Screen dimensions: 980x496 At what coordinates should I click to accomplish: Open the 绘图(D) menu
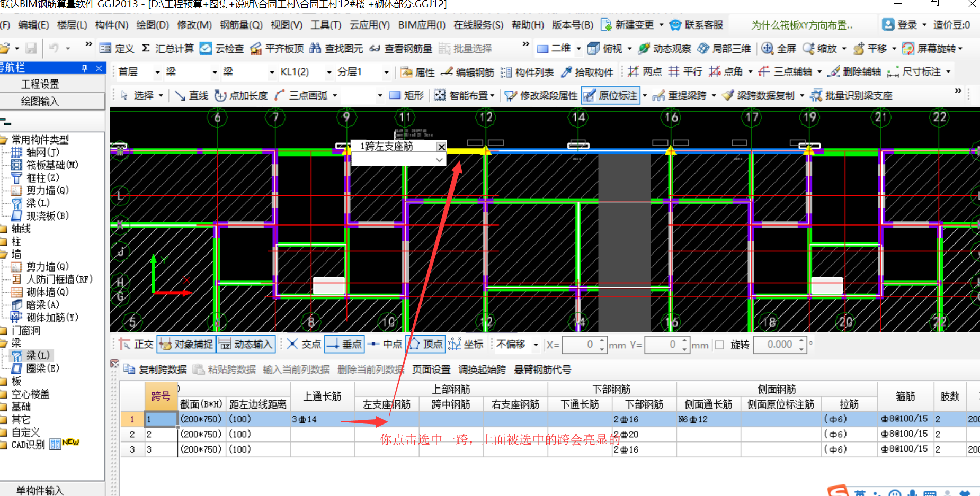pyautogui.click(x=153, y=25)
